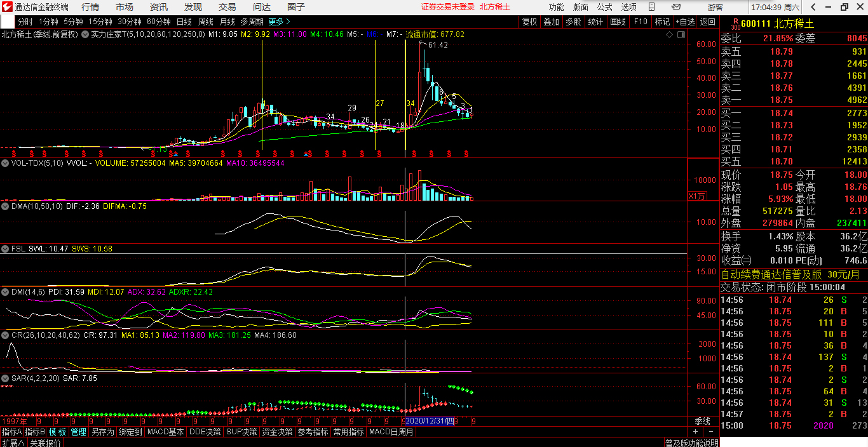Screen dimensions: 868x447
Task: Open the SAR indicator dropdown arrow
Action: [x=6, y=378]
